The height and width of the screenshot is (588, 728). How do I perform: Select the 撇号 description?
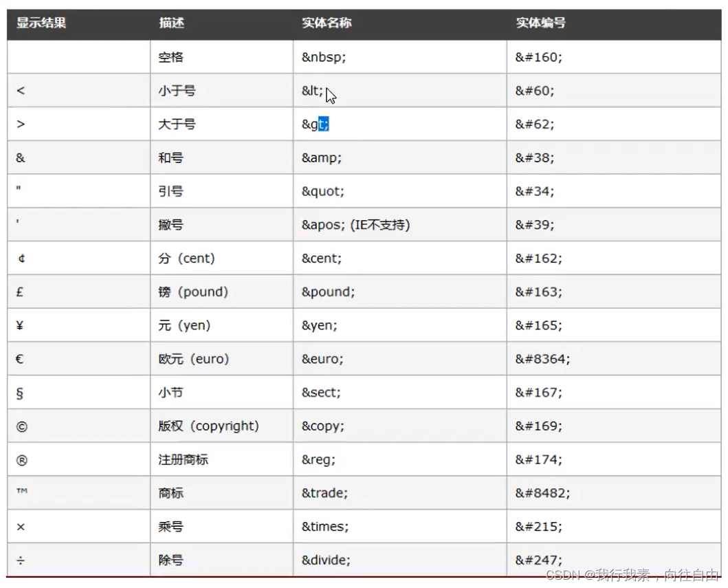click(171, 225)
